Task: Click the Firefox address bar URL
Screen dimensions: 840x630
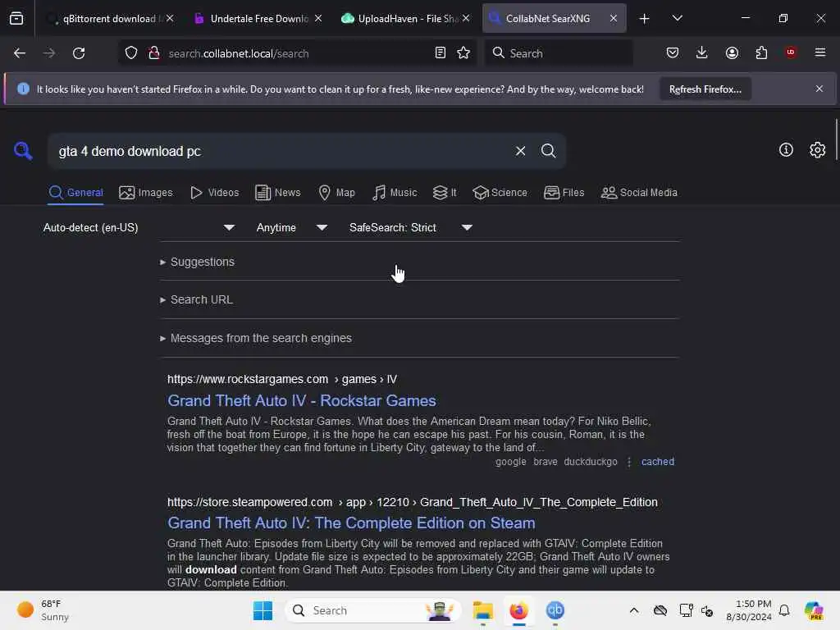Action: click(x=296, y=53)
